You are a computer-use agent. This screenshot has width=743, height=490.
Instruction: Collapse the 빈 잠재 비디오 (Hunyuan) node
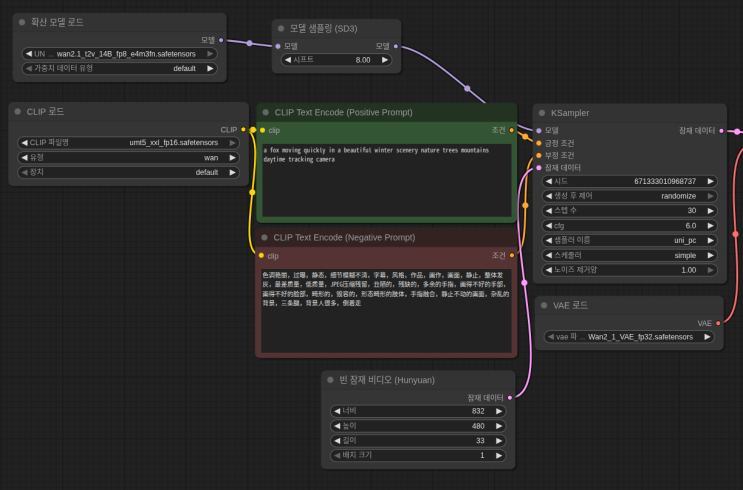(331, 380)
